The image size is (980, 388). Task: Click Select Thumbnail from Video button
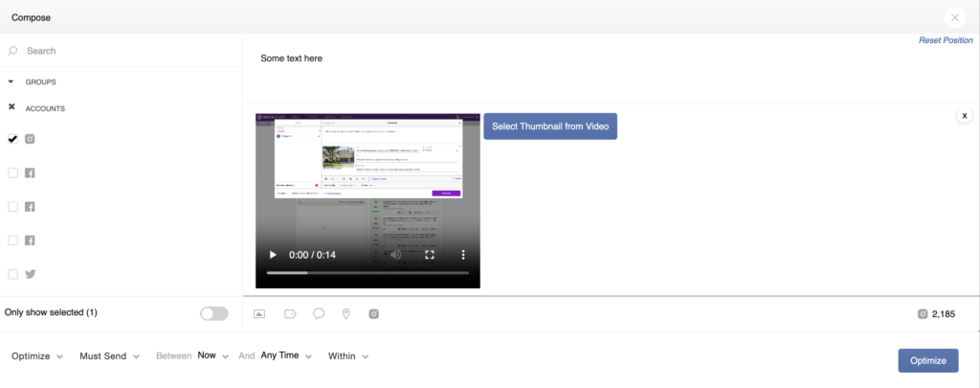550,126
